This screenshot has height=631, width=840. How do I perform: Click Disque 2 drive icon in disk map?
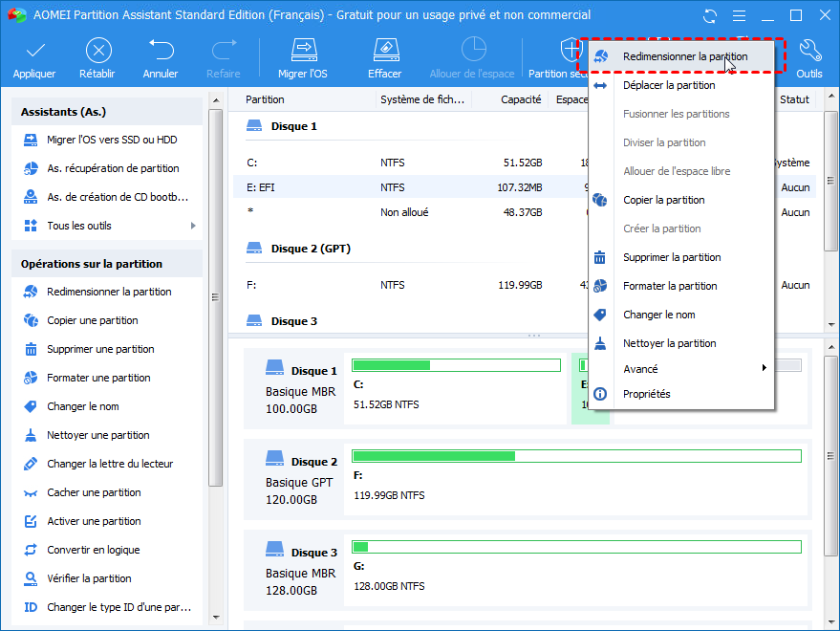click(x=275, y=462)
